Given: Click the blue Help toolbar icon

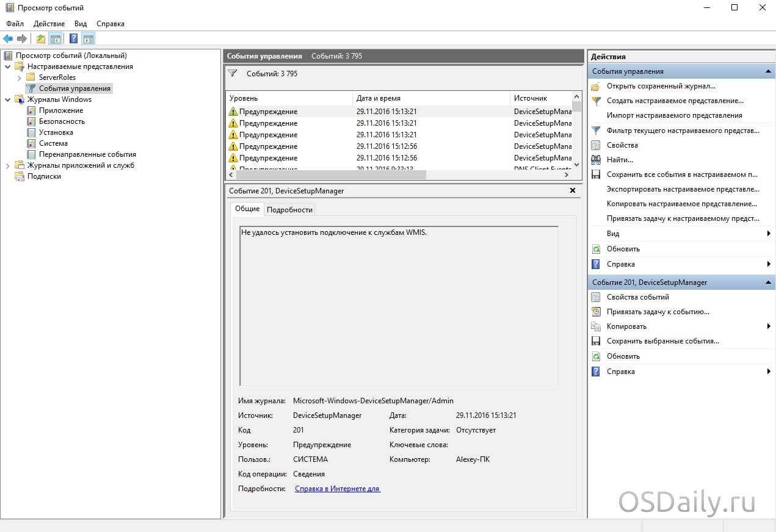Looking at the screenshot, I should pyautogui.click(x=73, y=39).
